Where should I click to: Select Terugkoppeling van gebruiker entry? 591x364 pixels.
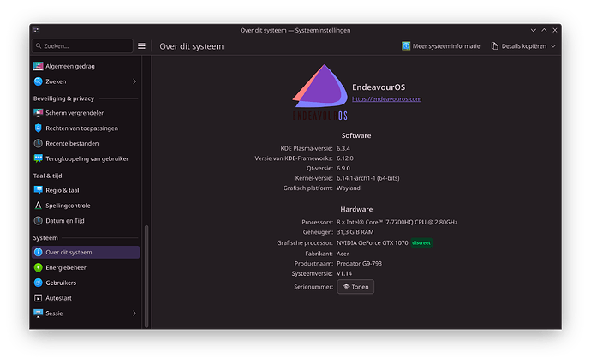(86, 158)
